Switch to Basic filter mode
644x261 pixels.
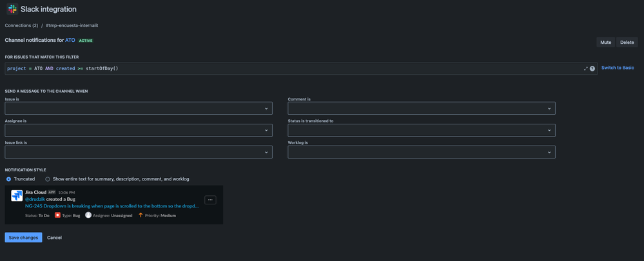pos(618,68)
